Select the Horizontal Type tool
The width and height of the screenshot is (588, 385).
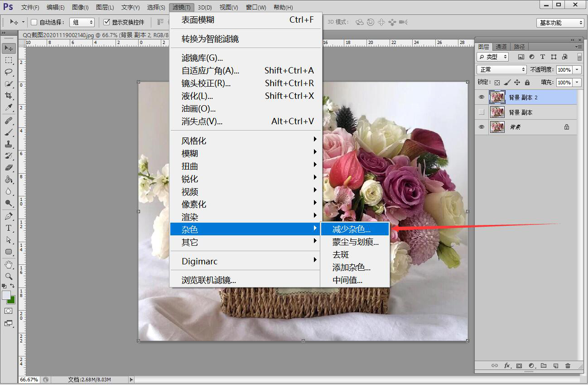pos(9,228)
